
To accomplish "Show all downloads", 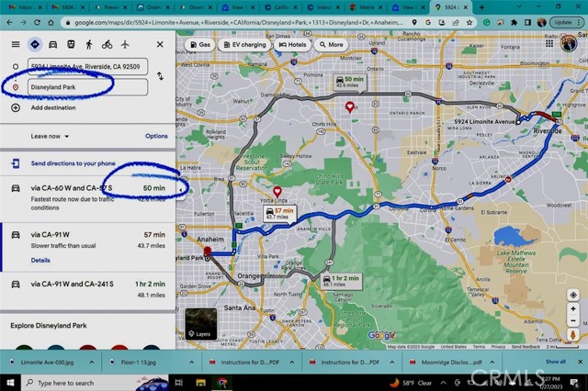I will (x=555, y=362).
